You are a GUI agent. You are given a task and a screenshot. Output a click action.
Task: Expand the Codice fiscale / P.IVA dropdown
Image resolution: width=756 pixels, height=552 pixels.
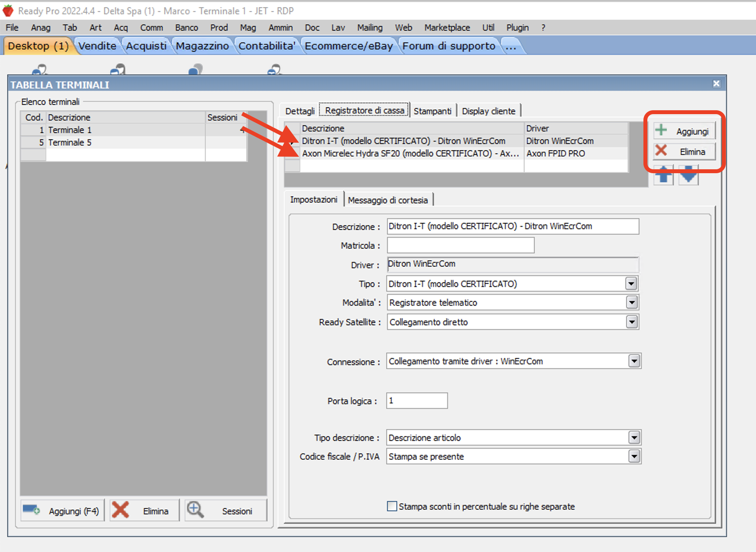pos(634,456)
